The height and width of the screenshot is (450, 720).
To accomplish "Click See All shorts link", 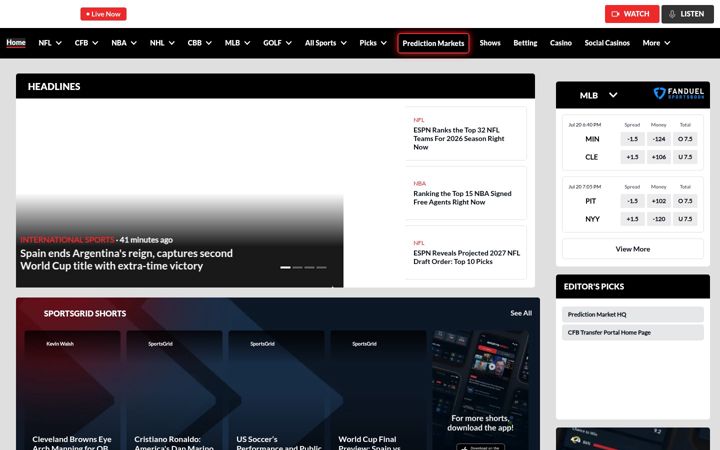I will tap(521, 313).
